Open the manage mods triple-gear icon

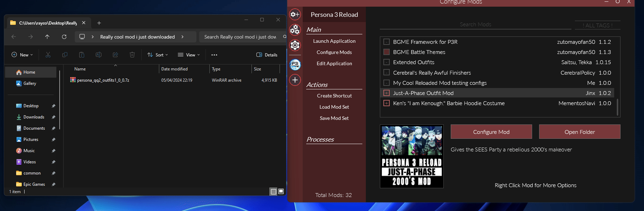click(x=295, y=30)
